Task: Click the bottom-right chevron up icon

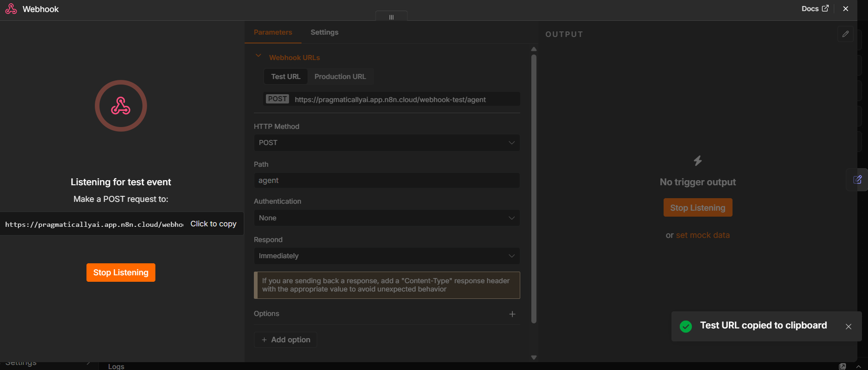Action: [859, 366]
